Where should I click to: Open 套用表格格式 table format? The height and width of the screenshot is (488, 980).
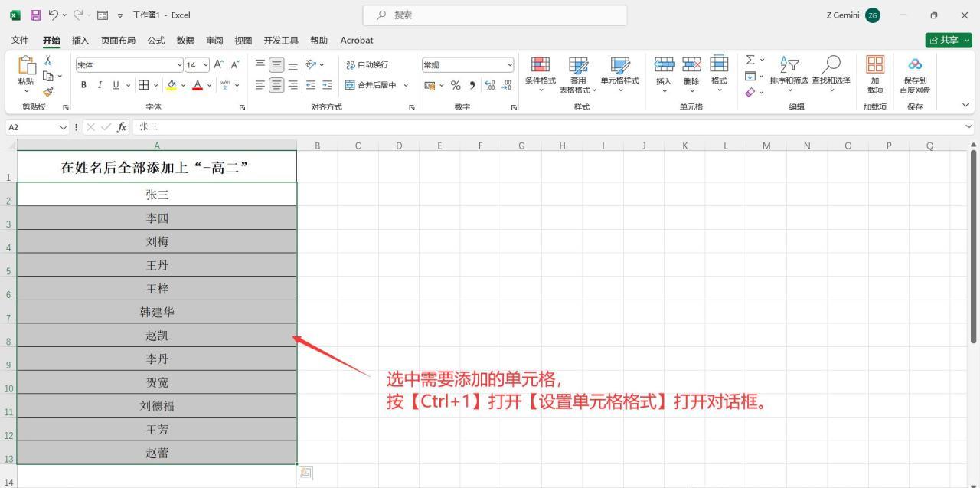click(578, 74)
